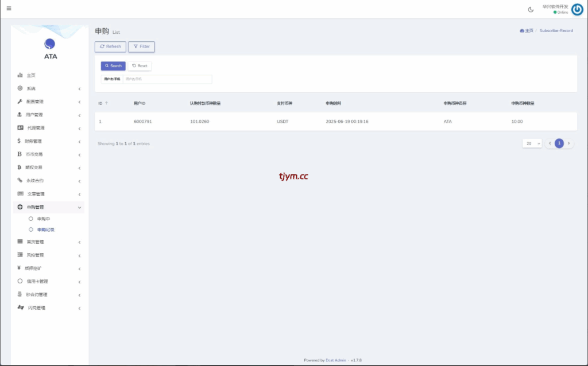Open the 信用卡管理 menu item
This screenshot has width=588, height=366.
37,281
